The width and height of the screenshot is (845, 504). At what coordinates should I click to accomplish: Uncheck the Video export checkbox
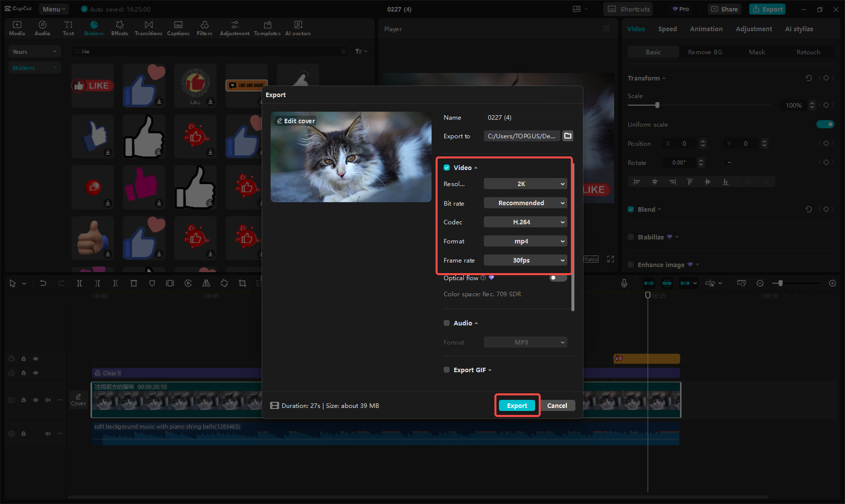coord(447,167)
